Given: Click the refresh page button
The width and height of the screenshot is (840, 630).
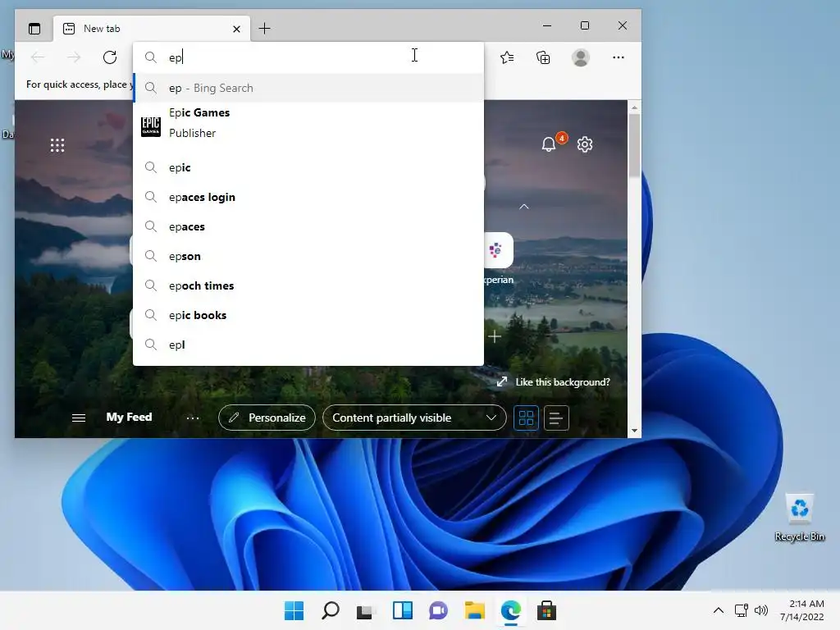Looking at the screenshot, I should coord(110,57).
